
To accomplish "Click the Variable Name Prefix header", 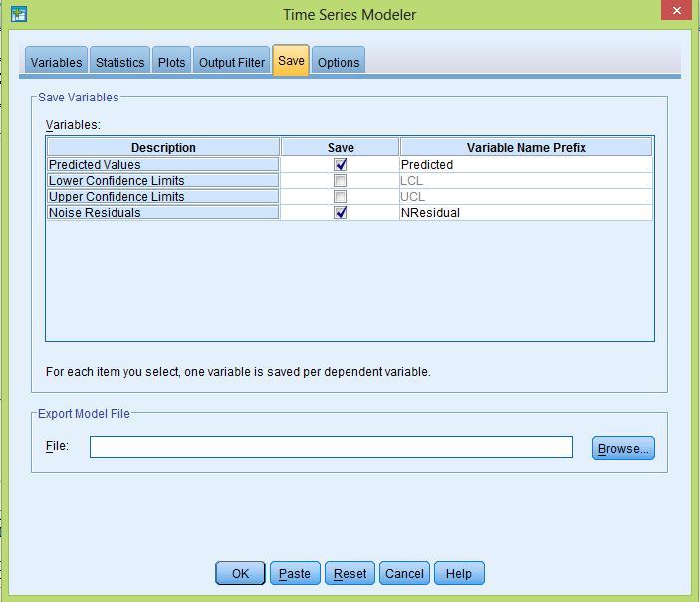I will click(527, 147).
